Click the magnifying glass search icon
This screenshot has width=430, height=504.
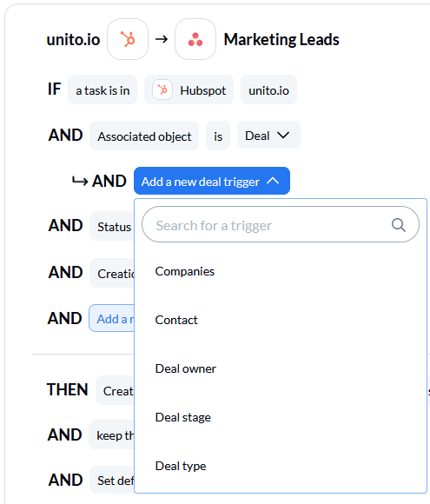399,225
